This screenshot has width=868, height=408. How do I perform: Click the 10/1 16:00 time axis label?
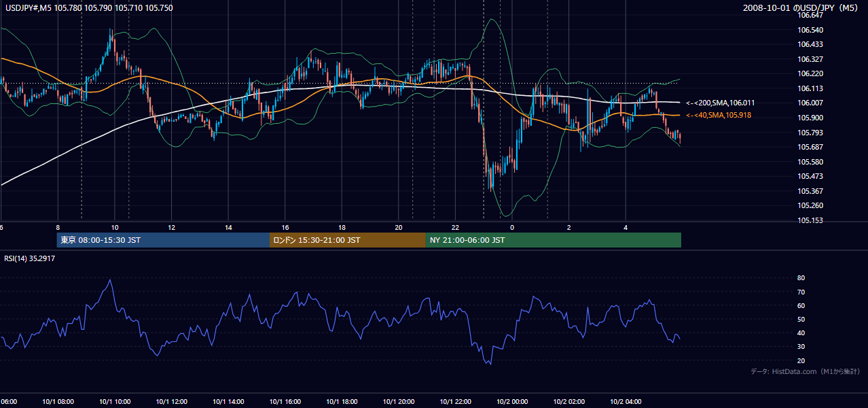point(285,401)
